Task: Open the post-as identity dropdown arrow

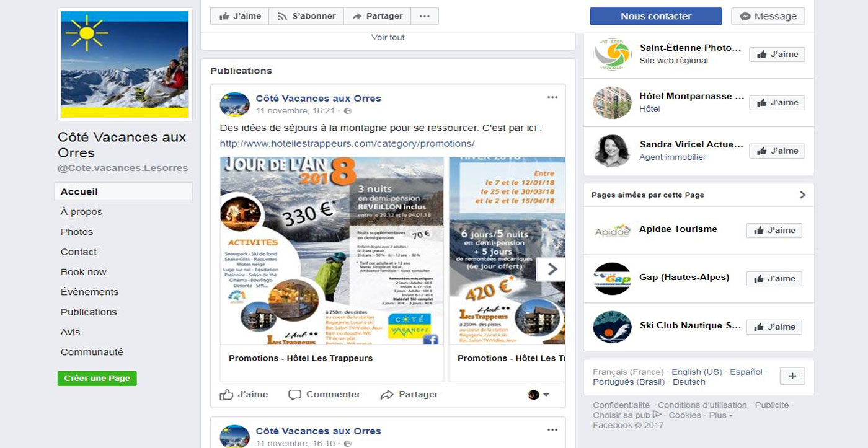Action: [546, 395]
